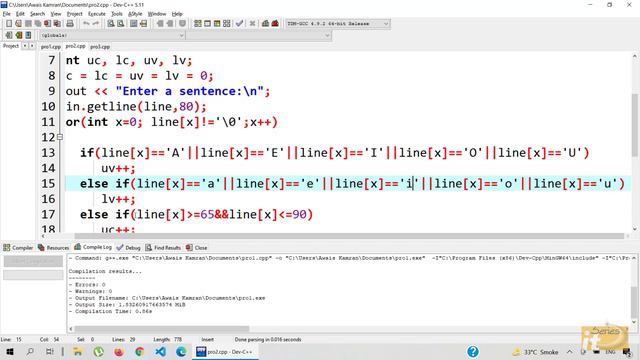Switch to the pro3.cpp editor tab

[x=100, y=47]
